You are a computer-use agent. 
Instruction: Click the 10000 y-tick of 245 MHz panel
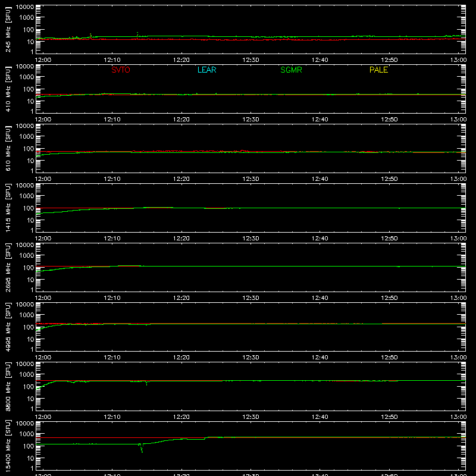pyautogui.click(x=25, y=7)
